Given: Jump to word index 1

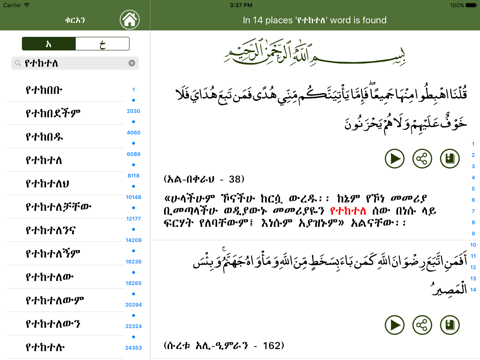Looking at the screenshot, I should click(x=134, y=89).
